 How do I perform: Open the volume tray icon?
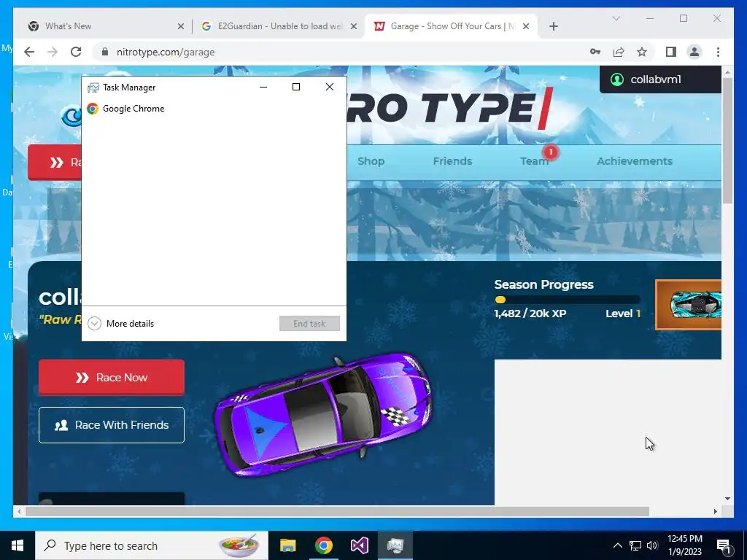[x=652, y=545]
